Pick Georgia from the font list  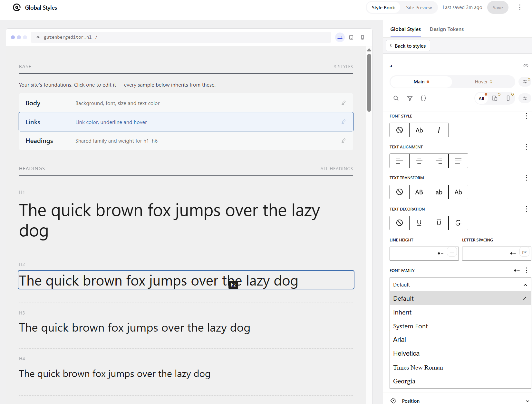click(x=460, y=381)
